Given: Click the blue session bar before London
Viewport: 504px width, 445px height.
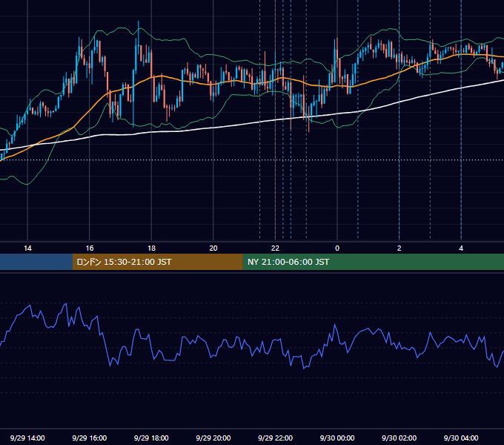Looking at the screenshot, I should (36, 262).
